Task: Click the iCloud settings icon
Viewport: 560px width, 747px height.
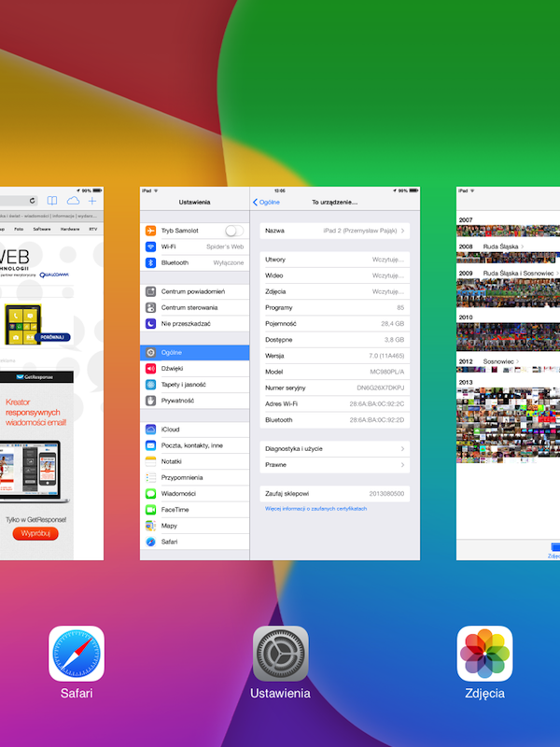Action: coord(150,430)
